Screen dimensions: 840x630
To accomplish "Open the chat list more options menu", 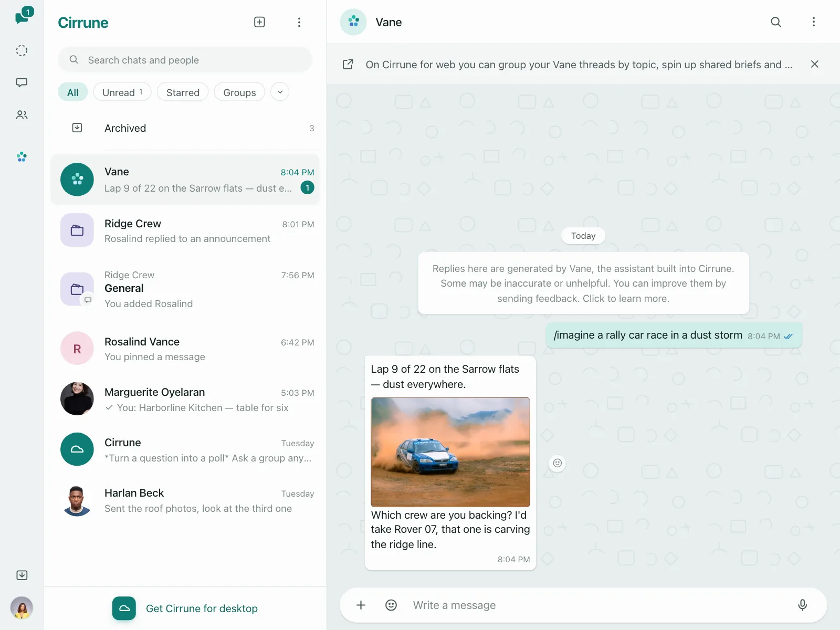I will pos(299,22).
